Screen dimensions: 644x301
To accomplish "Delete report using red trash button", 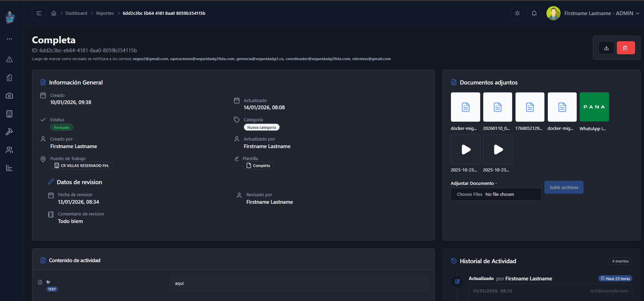I will (x=625, y=48).
